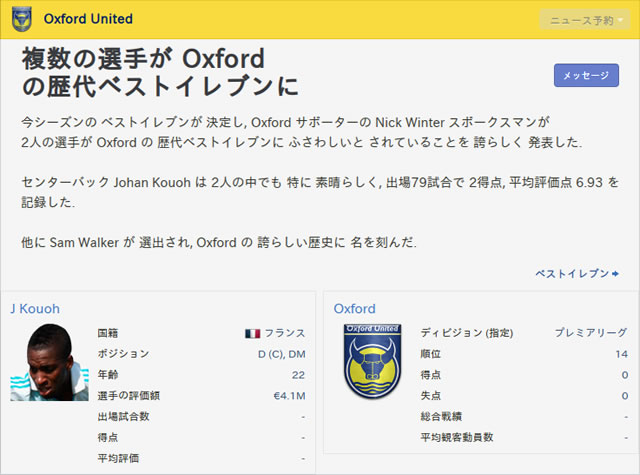Click the ディビジョン (指定) label
This screenshot has width=640, height=475.
point(467,333)
